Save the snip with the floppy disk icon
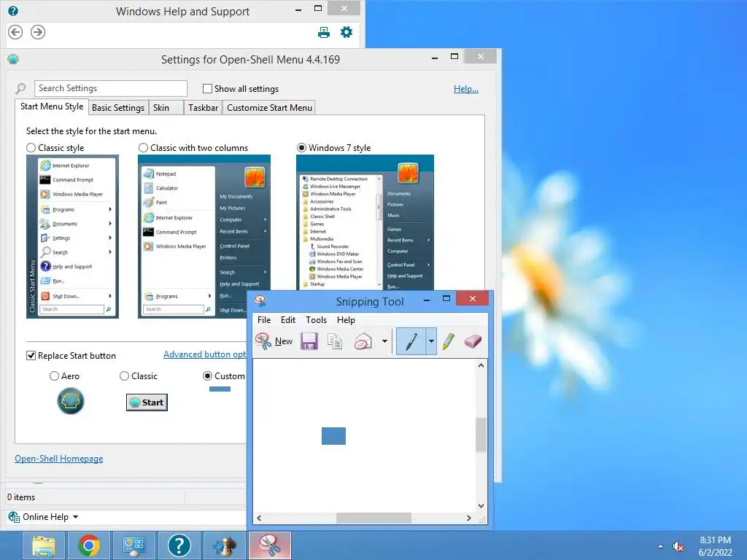Screen dimensions: 747x560 click(x=309, y=341)
